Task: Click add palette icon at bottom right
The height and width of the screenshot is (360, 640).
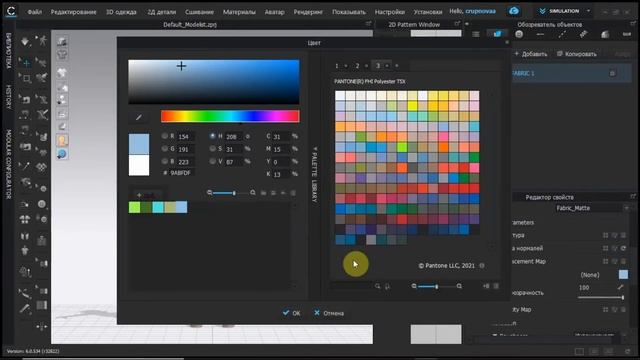Action: pos(486,286)
